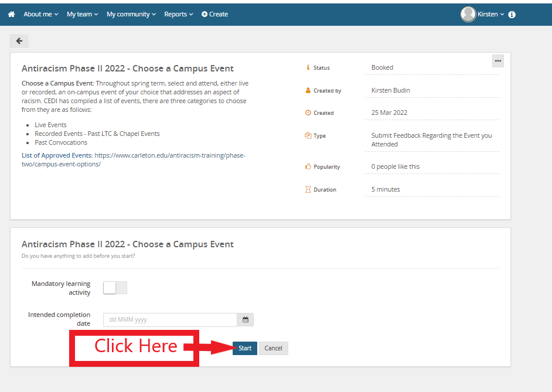552x392 pixels.
Task: Click the Past Convocations bullet item
Action: 61,142
